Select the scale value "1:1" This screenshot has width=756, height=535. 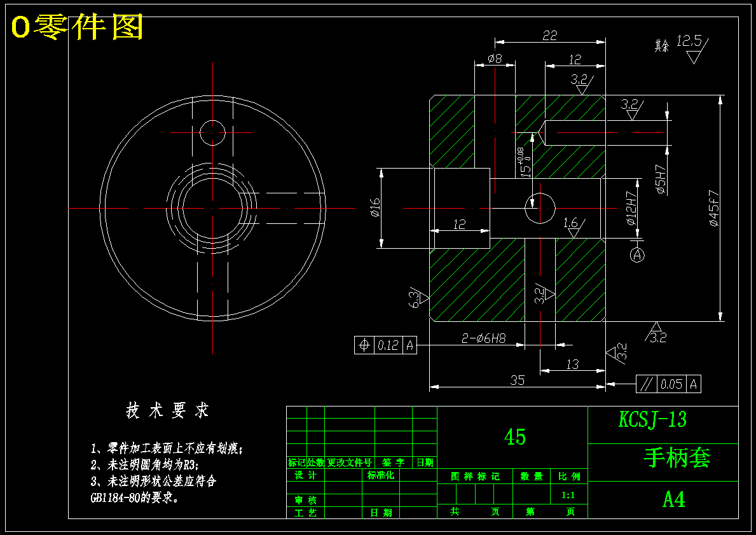click(568, 496)
